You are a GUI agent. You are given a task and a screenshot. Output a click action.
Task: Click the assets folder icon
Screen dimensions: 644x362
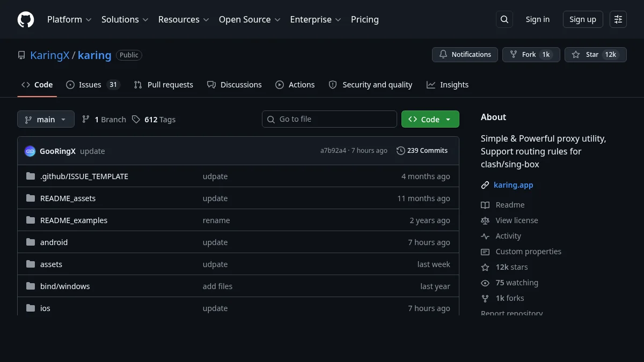click(x=31, y=264)
